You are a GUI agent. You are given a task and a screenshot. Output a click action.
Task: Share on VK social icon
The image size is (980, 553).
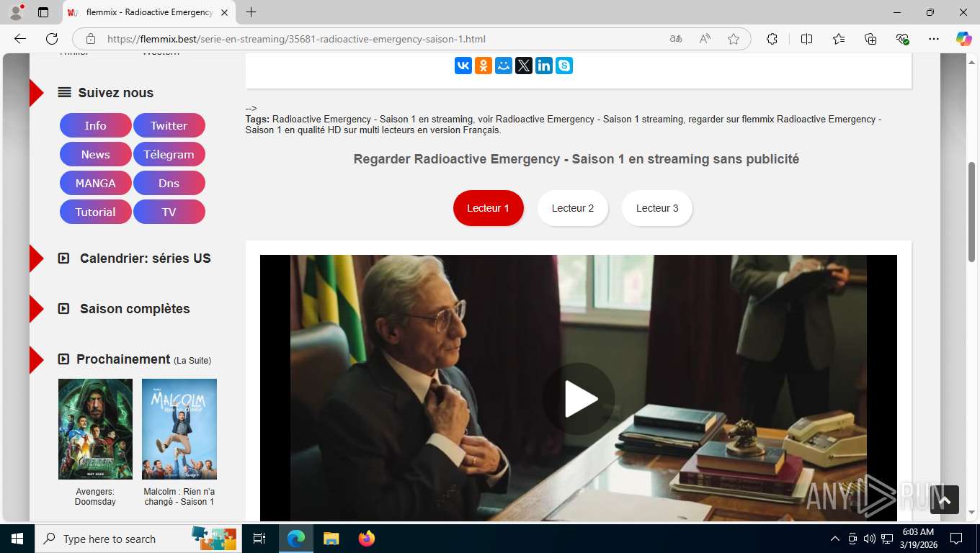463,66
